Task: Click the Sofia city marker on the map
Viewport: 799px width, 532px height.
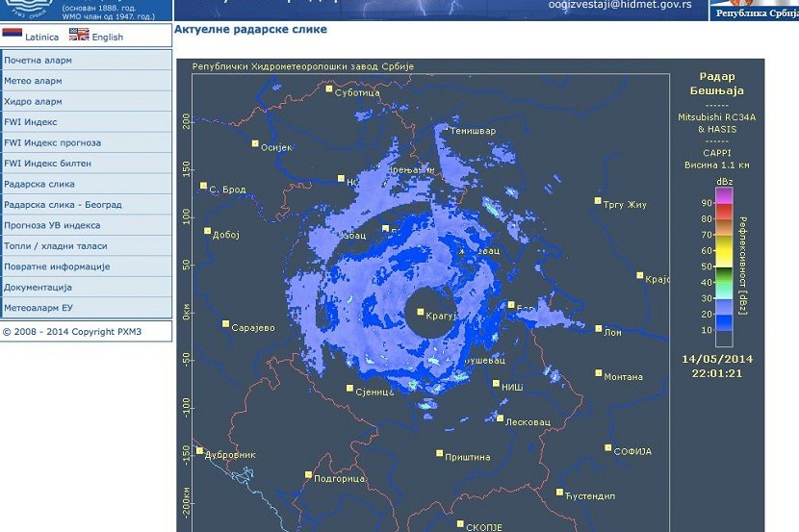Action: click(x=608, y=448)
